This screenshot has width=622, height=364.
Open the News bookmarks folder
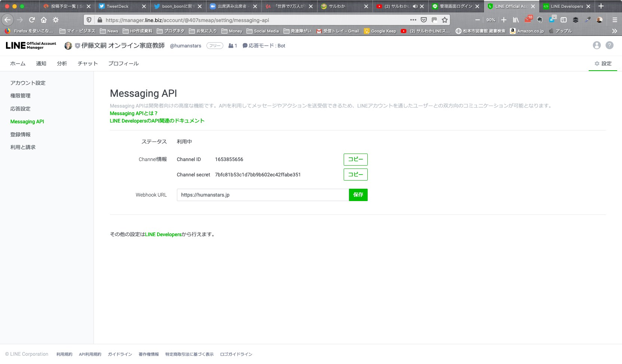[109, 31]
